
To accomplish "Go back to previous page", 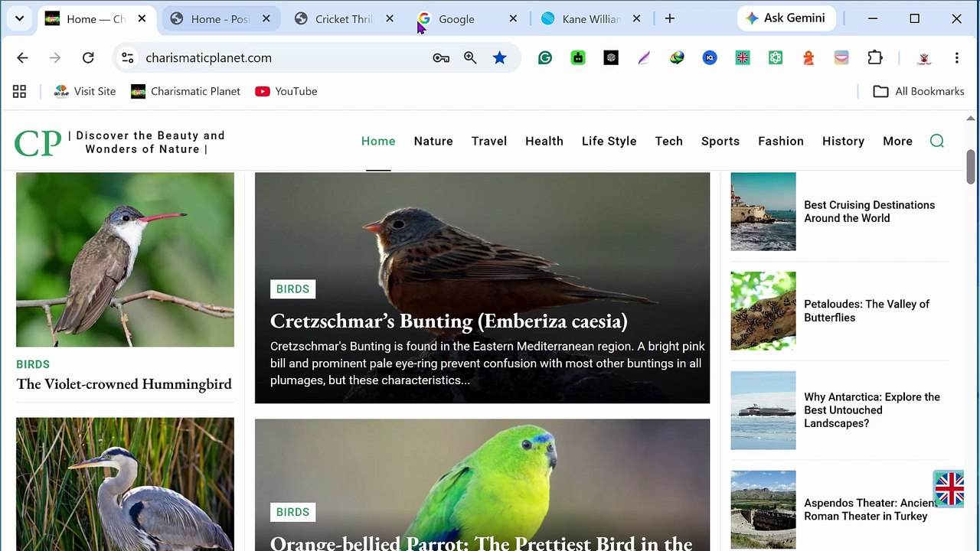I will pyautogui.click(x=22, y=57).
